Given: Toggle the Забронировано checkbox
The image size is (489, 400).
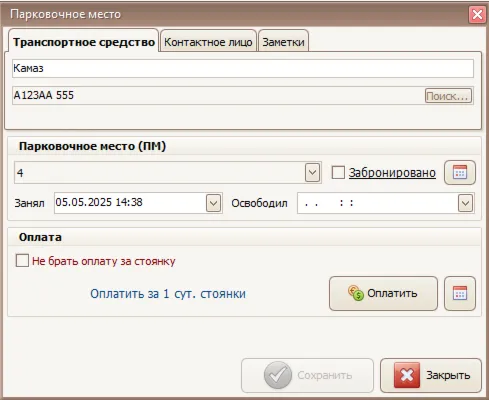Looking at the screenshot, I should tap(338, 173).
